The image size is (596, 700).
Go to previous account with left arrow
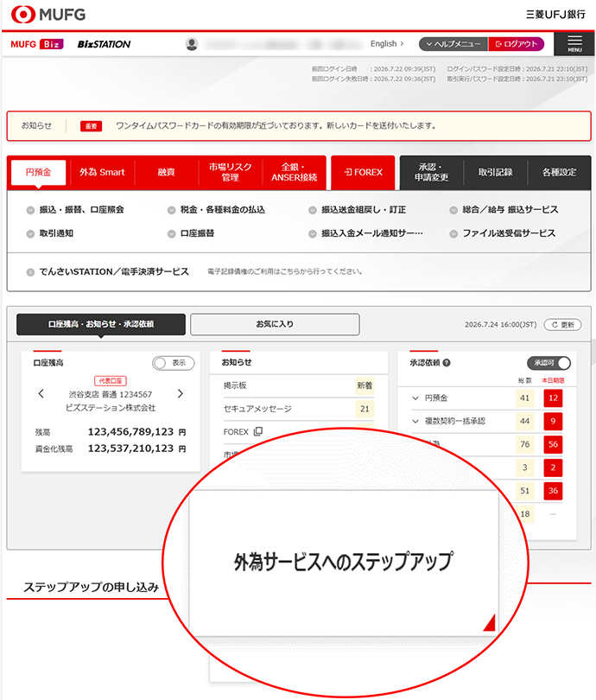(x=41, y=394)
